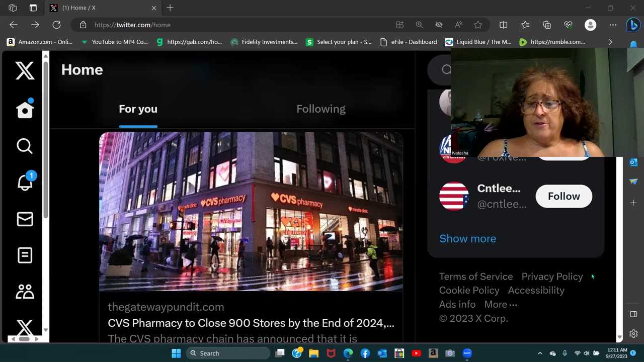
Task: Click the taskbar Search box
Action: point(227,353)
